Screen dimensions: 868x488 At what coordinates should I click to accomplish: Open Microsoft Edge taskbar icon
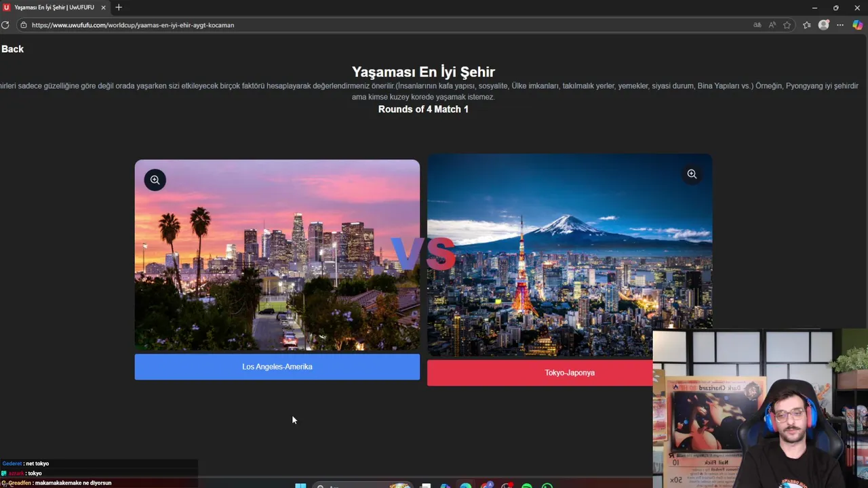click(466, 485)
